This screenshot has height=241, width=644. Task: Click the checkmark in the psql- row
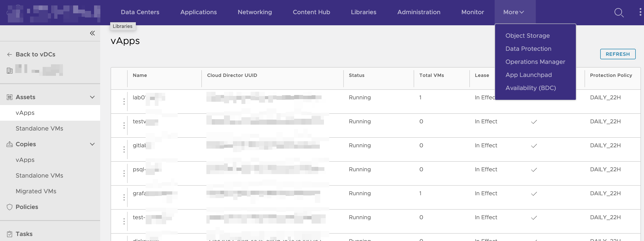(x=534, y=170)
